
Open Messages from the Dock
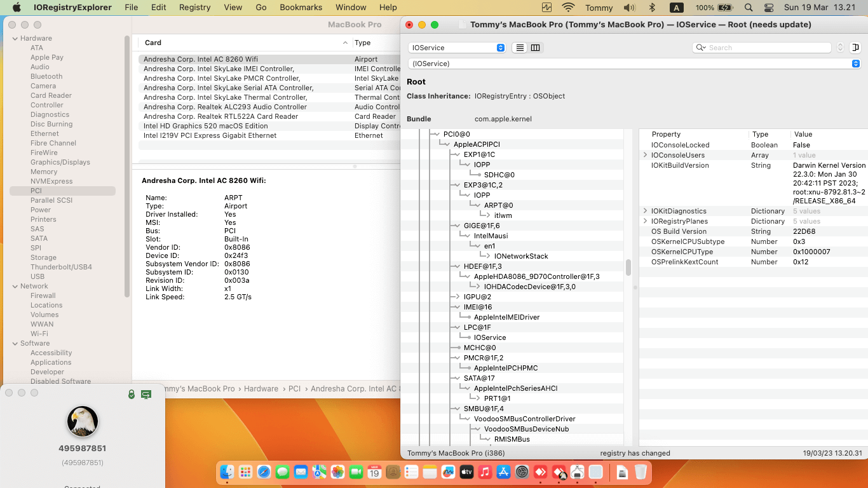(283, 471)
